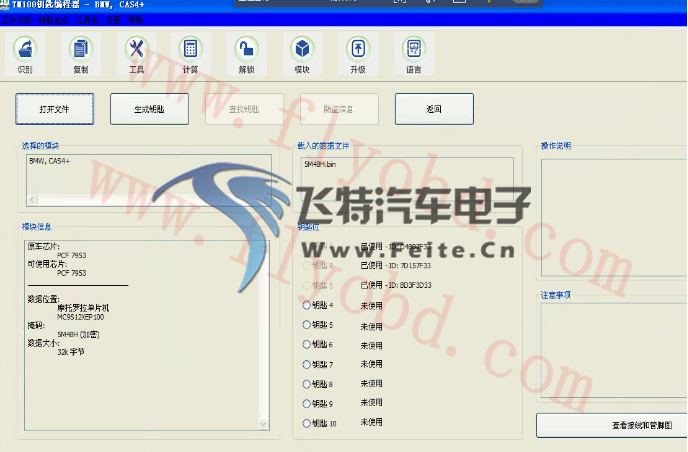Open the 工具 (tools) toolbar icon

coord(136,54)
